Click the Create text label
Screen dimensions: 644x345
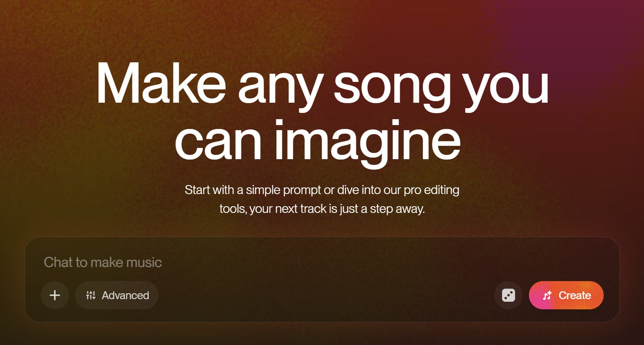click(575, 295)
